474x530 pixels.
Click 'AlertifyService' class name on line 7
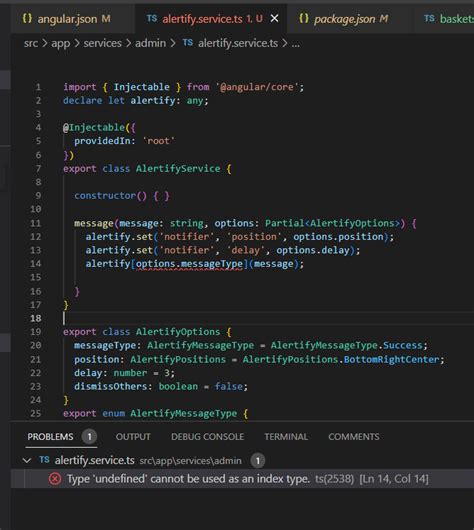point(178,169)
